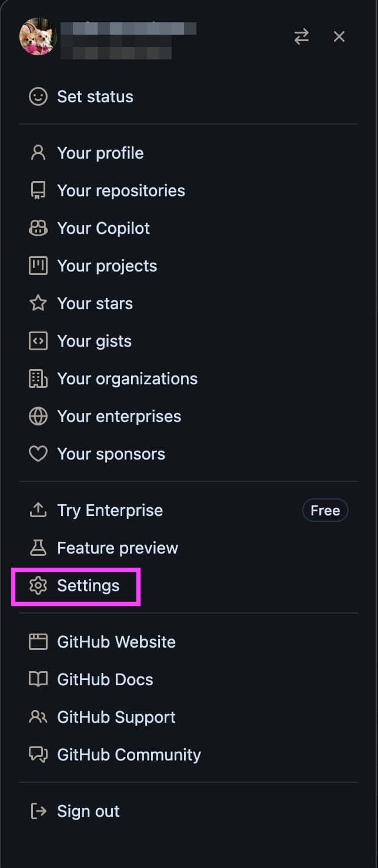Click the book icon beside Your repositories
378x868 pixels.
(38, 190)
